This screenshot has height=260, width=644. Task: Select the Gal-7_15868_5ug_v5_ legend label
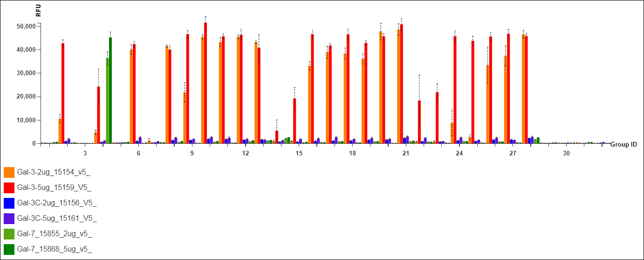coord(55,249)
